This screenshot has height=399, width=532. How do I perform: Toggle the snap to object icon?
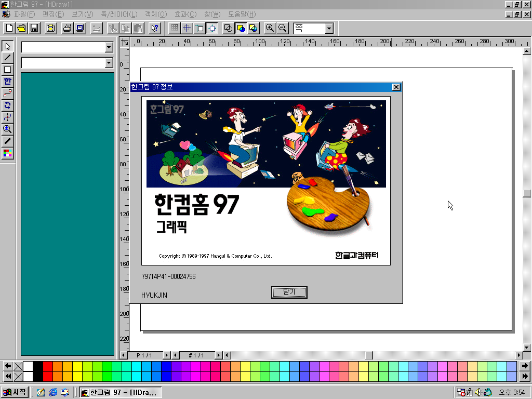click(199, 28)
